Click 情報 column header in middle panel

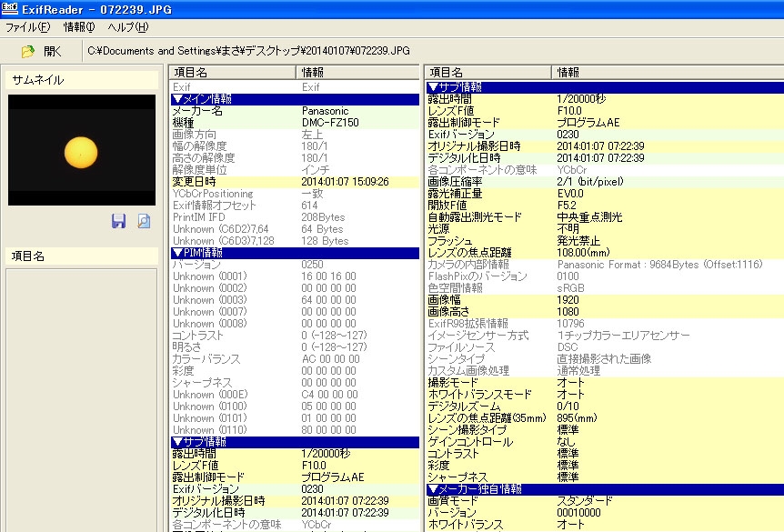click(x=358, y=73)
